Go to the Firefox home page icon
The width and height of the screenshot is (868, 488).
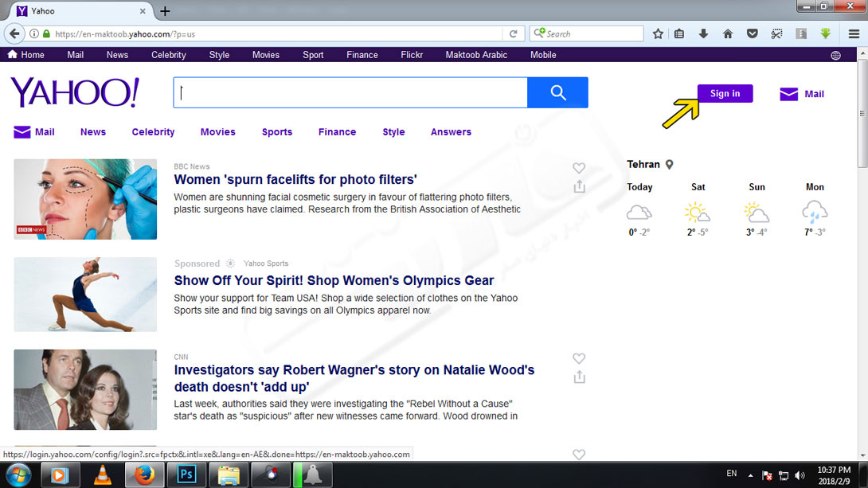pyautogui.click(x=728, y=33)
